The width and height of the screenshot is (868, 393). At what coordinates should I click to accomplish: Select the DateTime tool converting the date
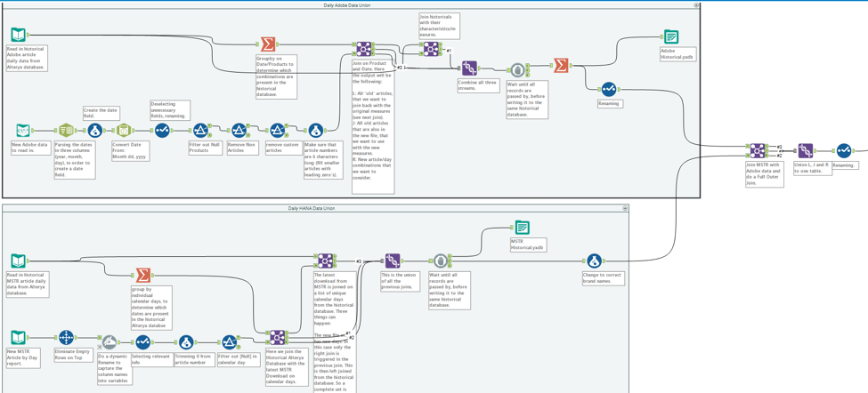coord(124,131)
